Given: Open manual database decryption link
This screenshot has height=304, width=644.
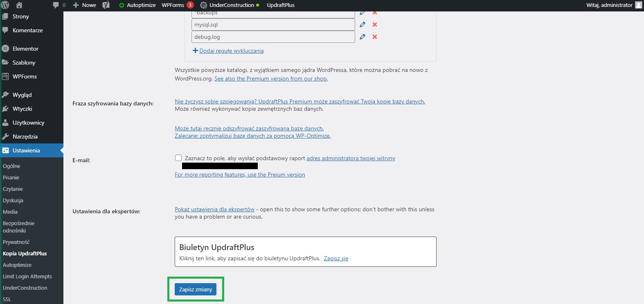Looking at the screenshot, I should pos(249,128).
